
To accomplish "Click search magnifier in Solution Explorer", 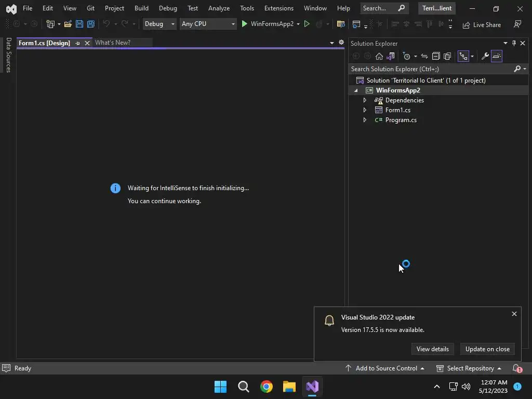I will [517, 69].
